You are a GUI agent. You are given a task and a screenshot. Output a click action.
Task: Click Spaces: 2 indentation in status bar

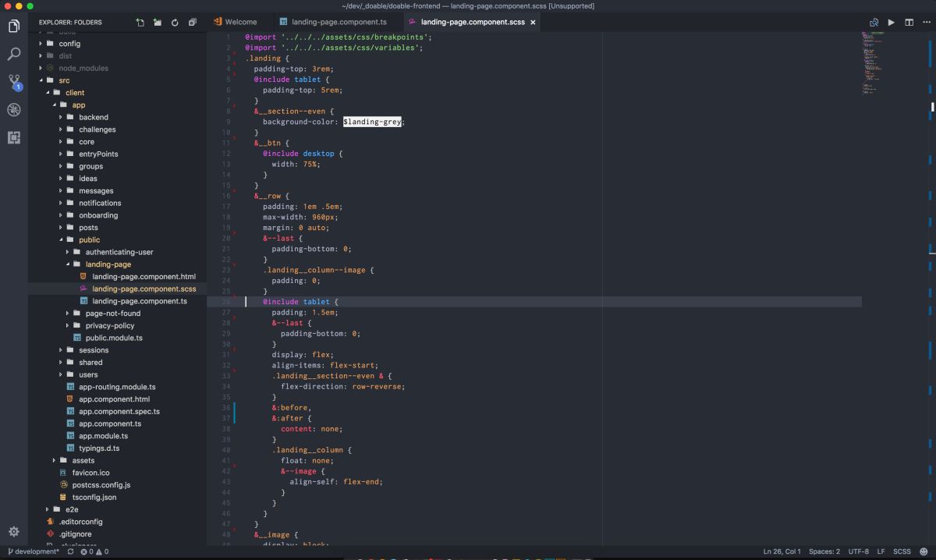click(824, 551)
